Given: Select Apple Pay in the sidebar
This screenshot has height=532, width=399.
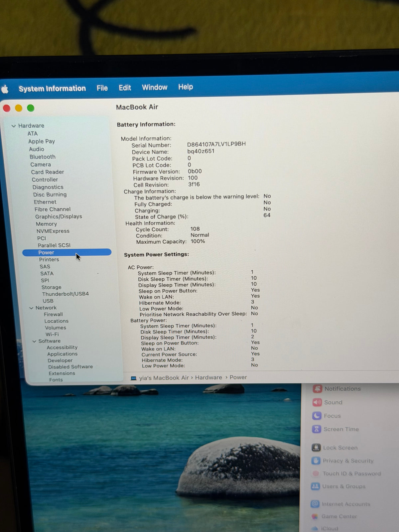Looking at the screenshot, I should point(42,141).
